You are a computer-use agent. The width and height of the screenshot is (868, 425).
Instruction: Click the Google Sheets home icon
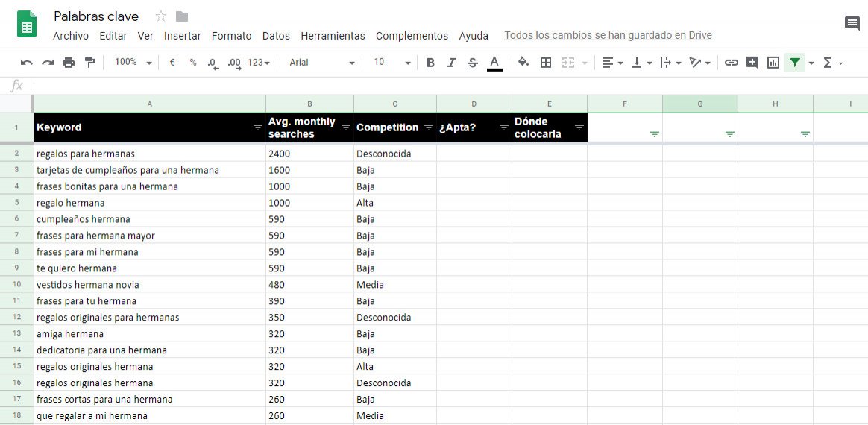tap(27, 24)
